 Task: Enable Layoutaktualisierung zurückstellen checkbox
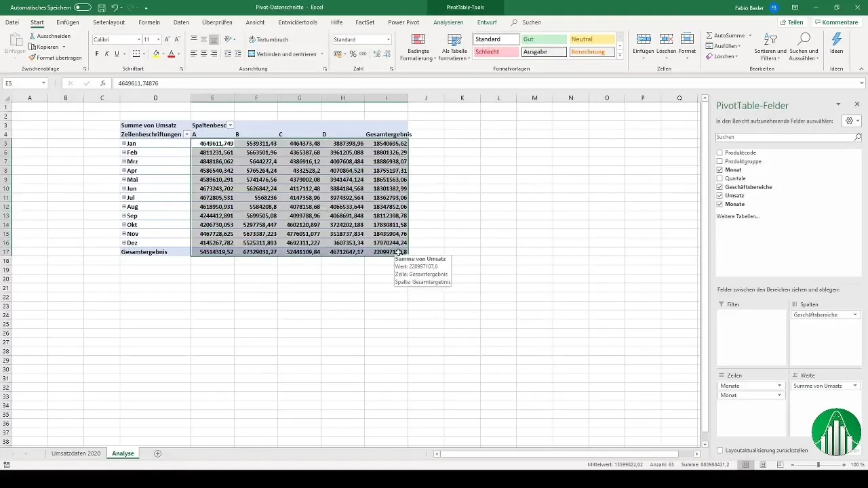[719, 450]
